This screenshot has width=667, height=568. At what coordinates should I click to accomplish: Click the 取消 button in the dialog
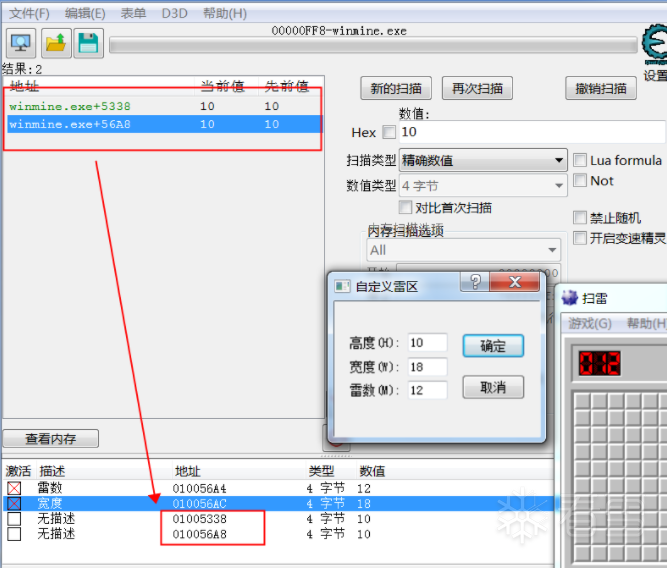[493, 387]
